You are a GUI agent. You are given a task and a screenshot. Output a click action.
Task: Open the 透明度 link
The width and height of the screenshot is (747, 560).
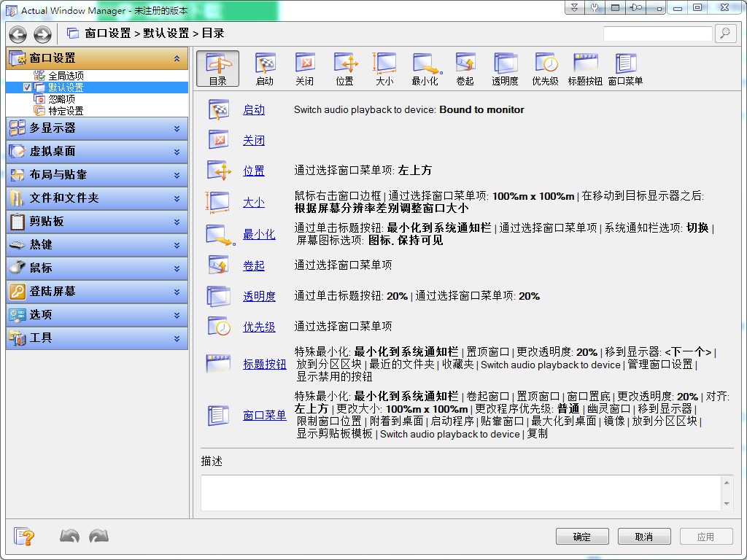[259, 296]
